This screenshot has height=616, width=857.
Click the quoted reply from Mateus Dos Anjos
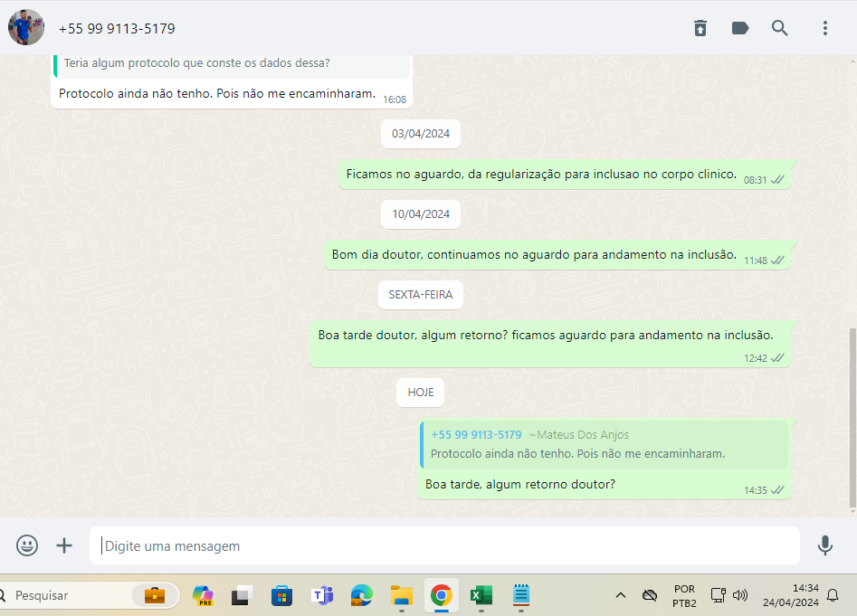(x=604, y=444)
